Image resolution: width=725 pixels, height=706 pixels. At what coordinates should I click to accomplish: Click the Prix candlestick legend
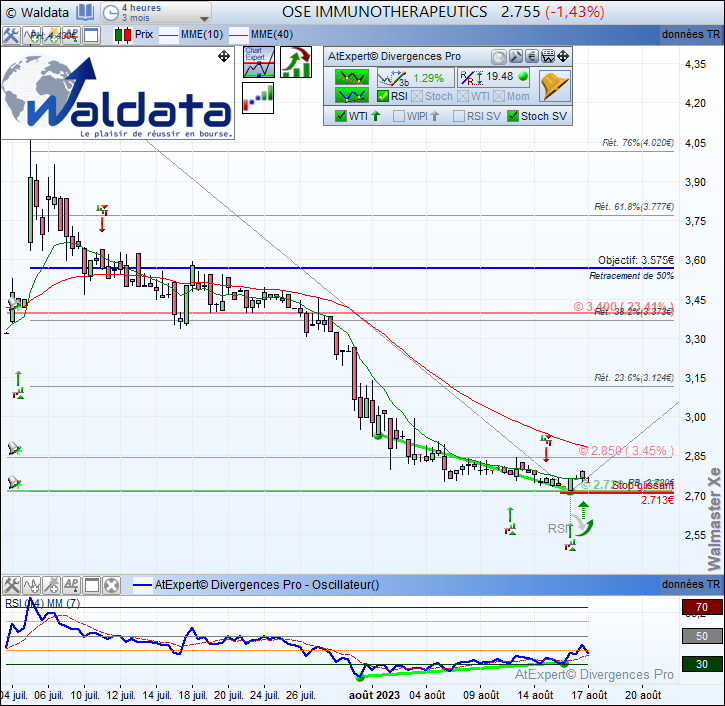(x=134, y=35)
